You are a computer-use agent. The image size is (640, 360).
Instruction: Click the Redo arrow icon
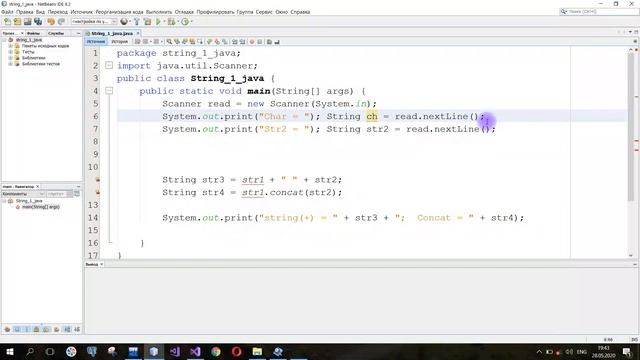pyautogui.click(x=61, y=22)
